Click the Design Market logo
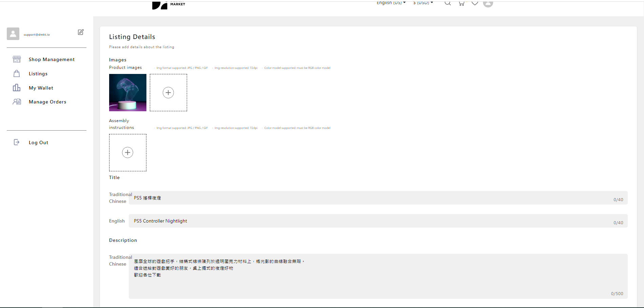 pyautogui.click(x=168, y=5)
